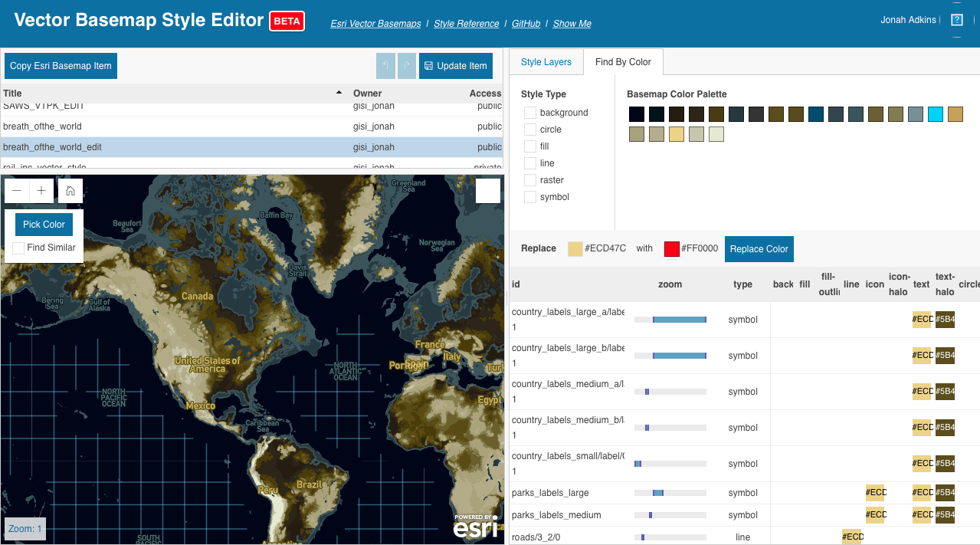Click the Owner column header
The width and height of the screenshot is (980, 545).
(367, 94)
